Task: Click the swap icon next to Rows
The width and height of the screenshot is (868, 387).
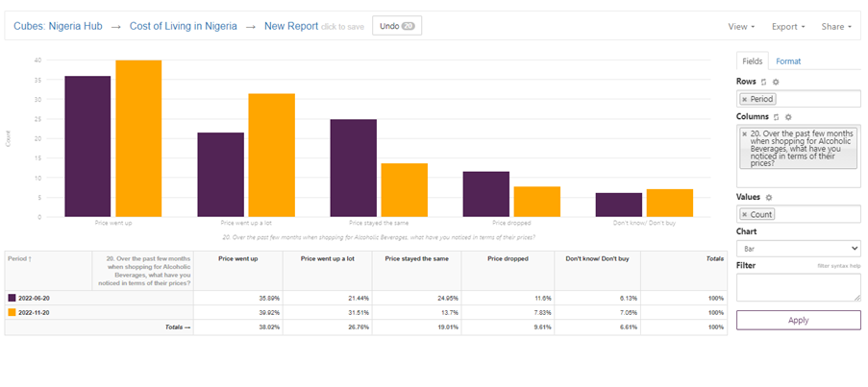Action: tap(764, 82)
